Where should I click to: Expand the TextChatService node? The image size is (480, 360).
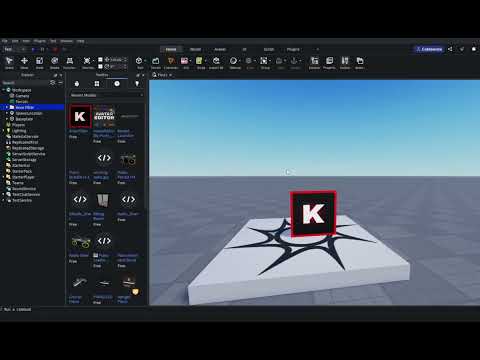point(3,194)
